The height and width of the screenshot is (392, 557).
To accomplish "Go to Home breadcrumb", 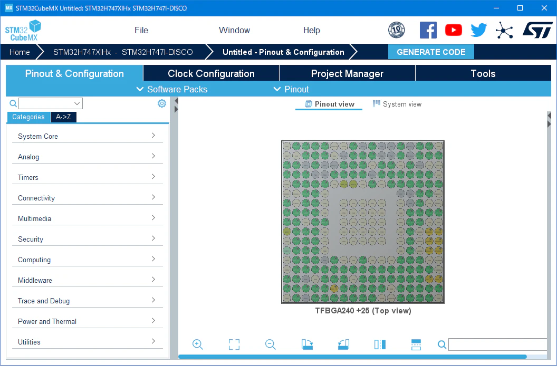I will (x=20, y=52).
